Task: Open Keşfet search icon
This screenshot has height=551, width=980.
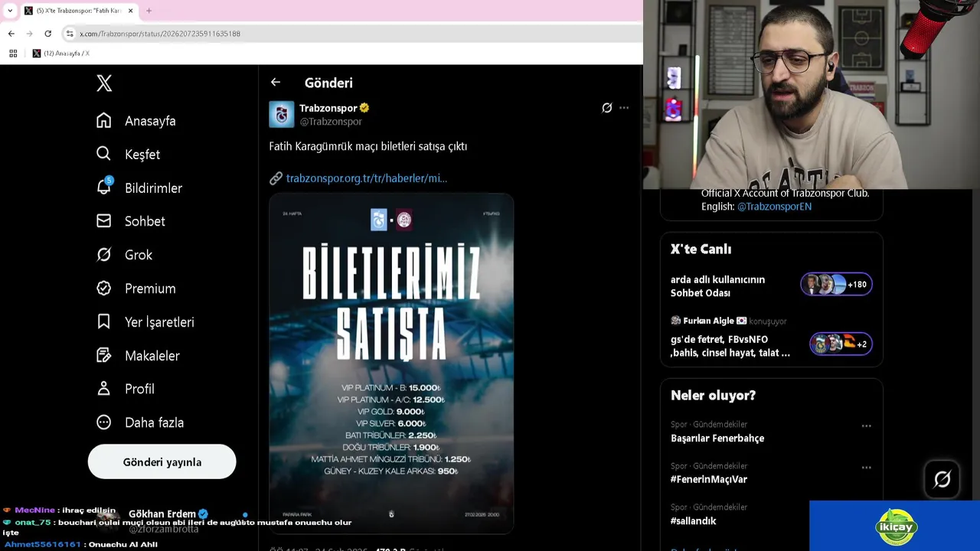Action: [104, 154]
